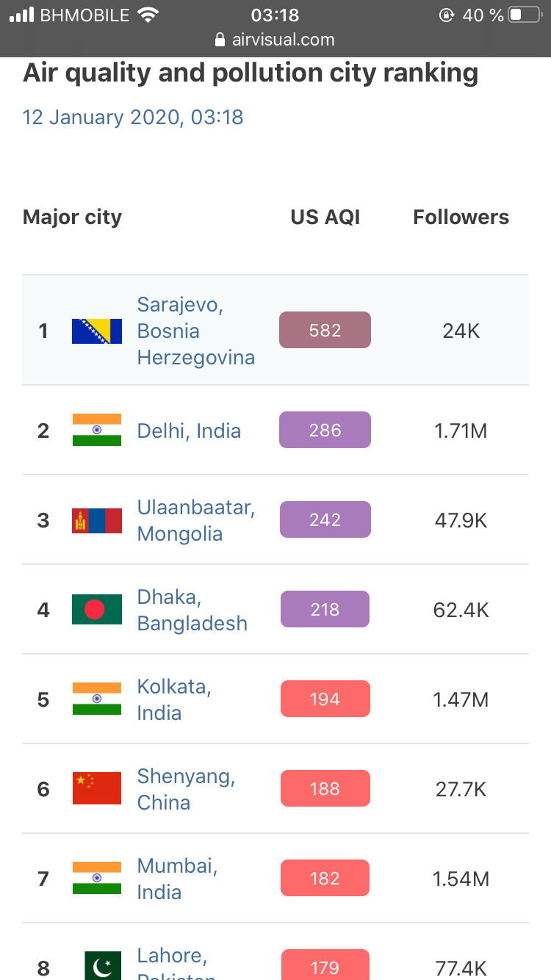Tap the padlock icon in address bar
Viewport: 551px width, 980px height.
click(220, 40)
